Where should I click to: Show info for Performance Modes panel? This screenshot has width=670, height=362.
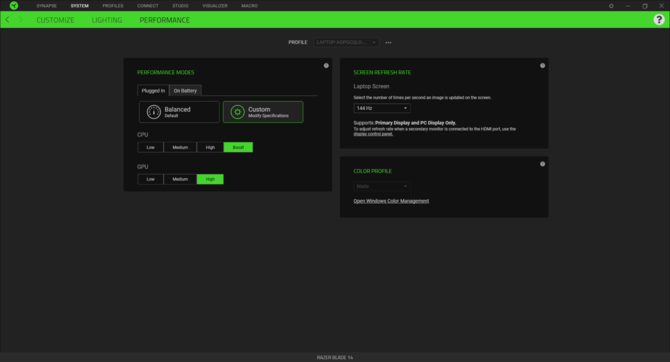coord(326,65)
